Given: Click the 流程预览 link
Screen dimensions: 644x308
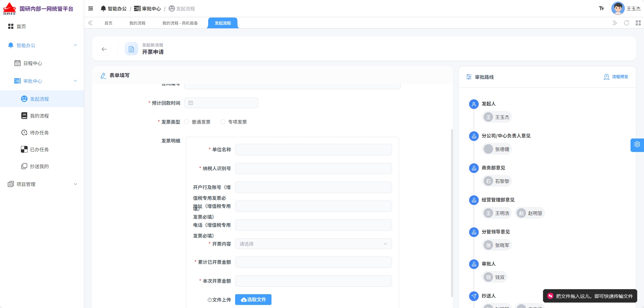Looking at the screenshot, I should [x=620, y=77].
